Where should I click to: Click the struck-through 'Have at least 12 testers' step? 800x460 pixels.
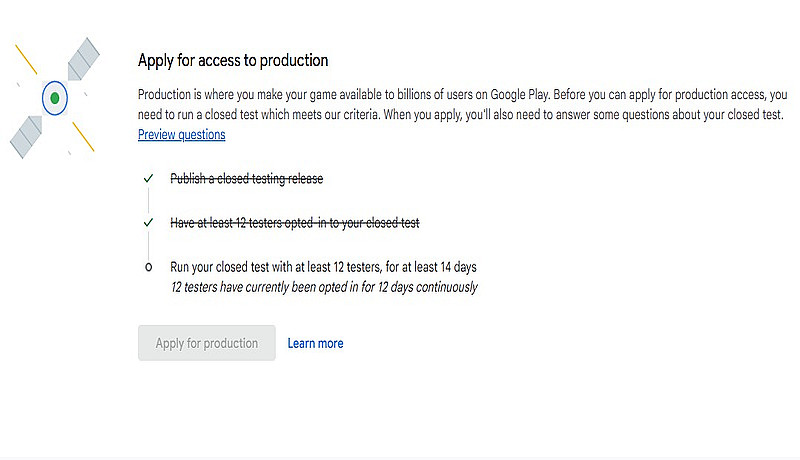click(x=296, y=222)
